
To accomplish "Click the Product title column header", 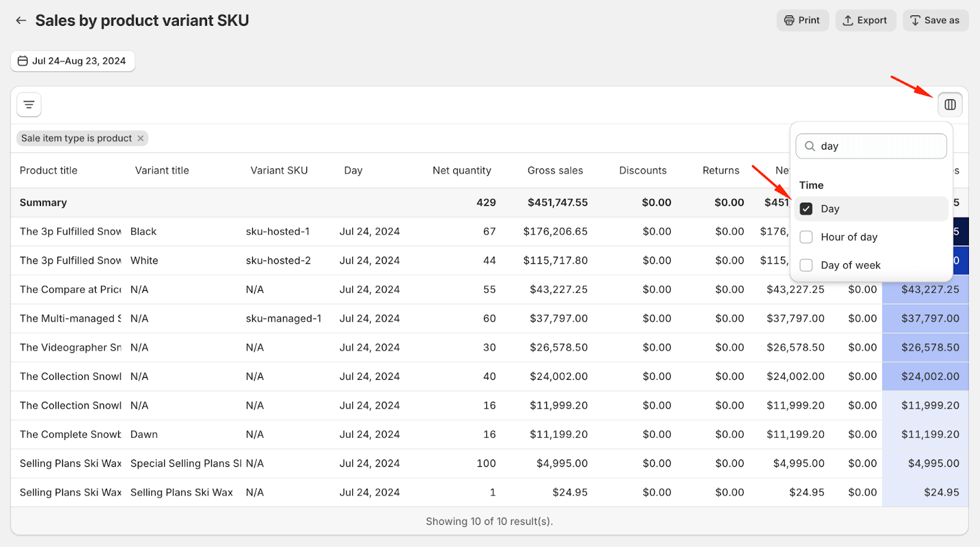I will click(48, 171).
